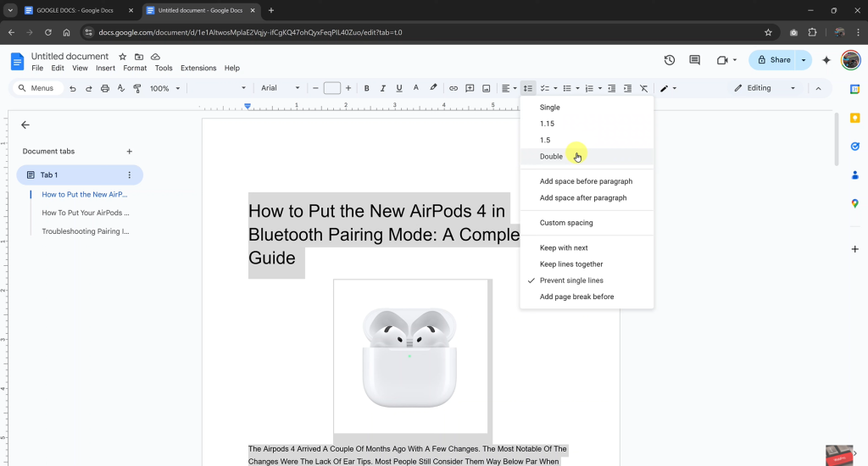The width and height of the screenshot is (868, 466).
Task: Open version history clock icon
Action: (x=670, y=60)
